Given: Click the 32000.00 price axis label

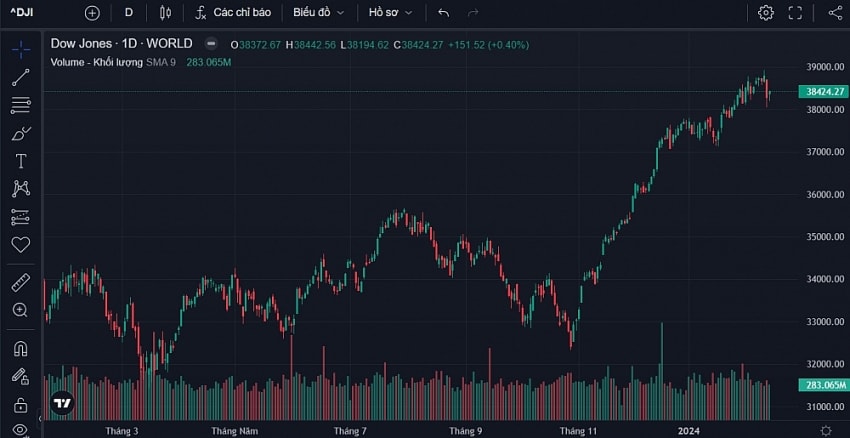Looking at the screenshot, I should point(825,364).
